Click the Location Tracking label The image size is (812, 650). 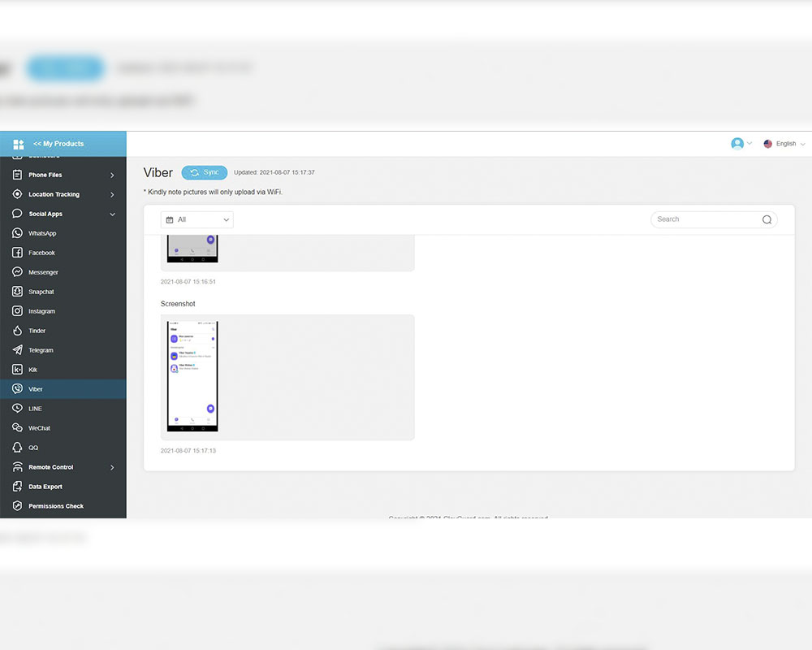[54, 194]
